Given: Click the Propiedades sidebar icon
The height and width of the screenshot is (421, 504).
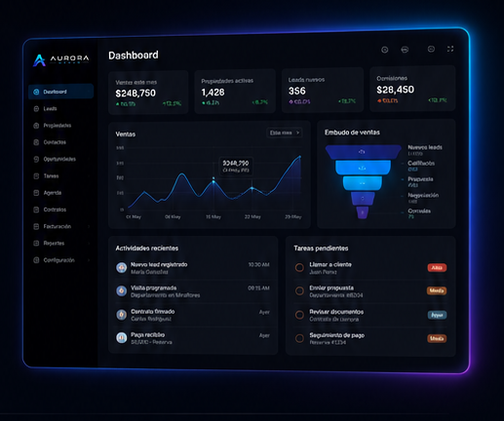Looking at the screenshot, I should pyautogui.click(x=36, y=126).
